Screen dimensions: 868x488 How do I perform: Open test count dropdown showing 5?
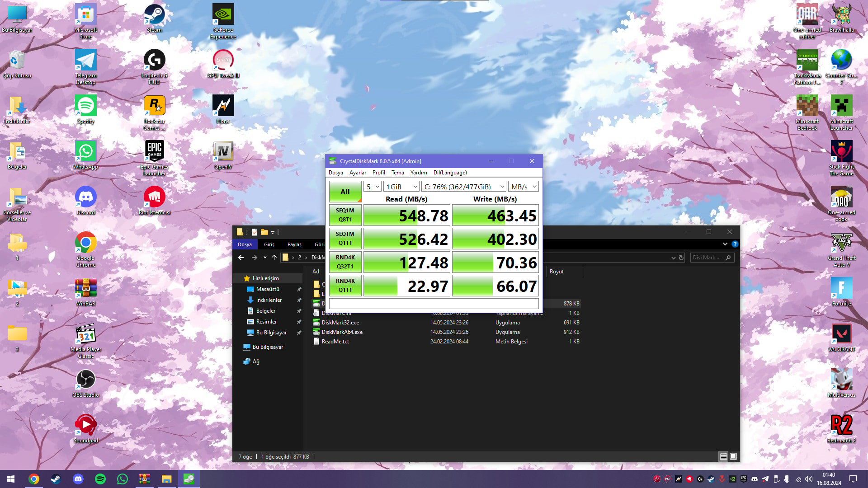pyautogui.click(x=373, y=187)
